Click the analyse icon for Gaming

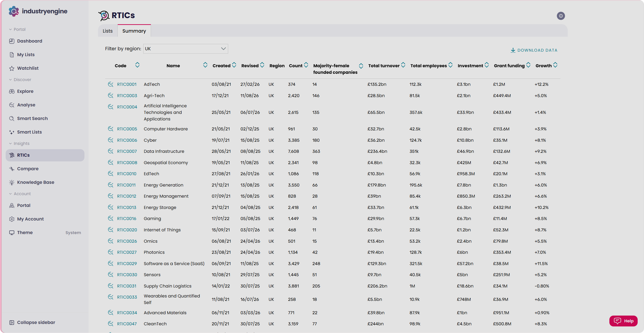coord(110,218)
